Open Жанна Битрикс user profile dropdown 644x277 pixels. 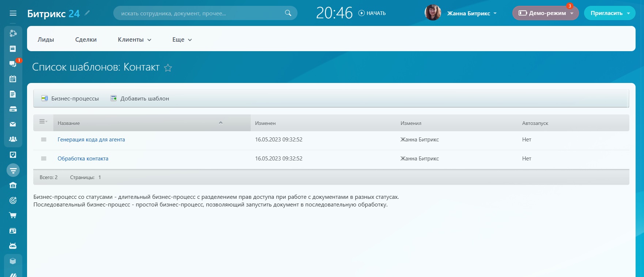[471, 13]
